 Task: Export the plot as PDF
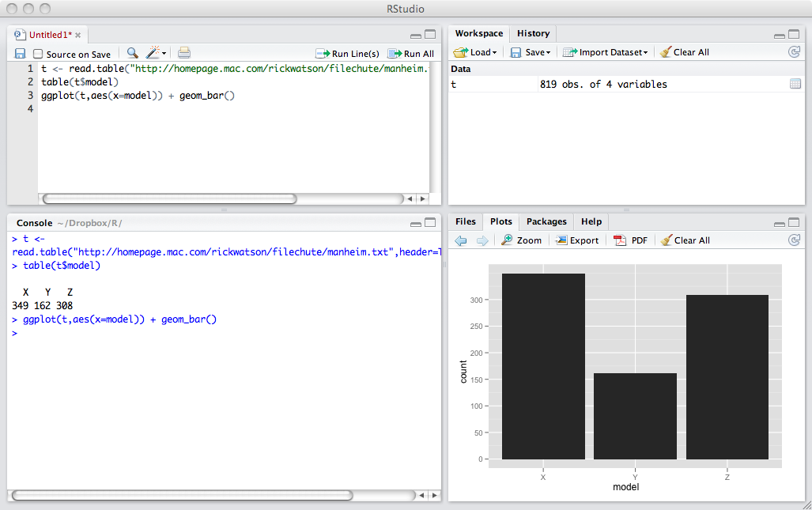(631, 240)
